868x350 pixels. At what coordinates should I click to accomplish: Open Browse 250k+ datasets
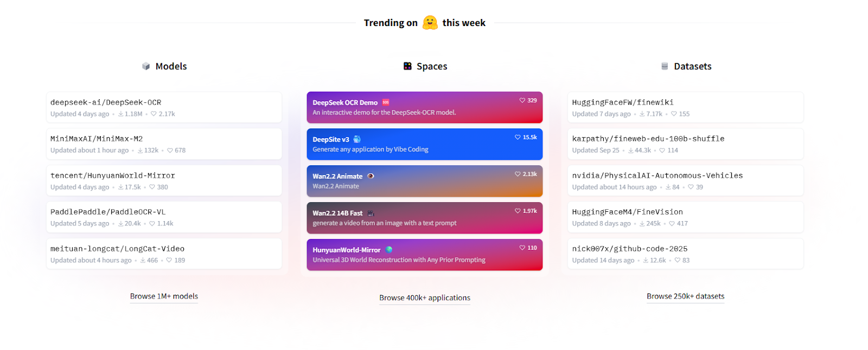pyautogui.click(x=685, y=296)
